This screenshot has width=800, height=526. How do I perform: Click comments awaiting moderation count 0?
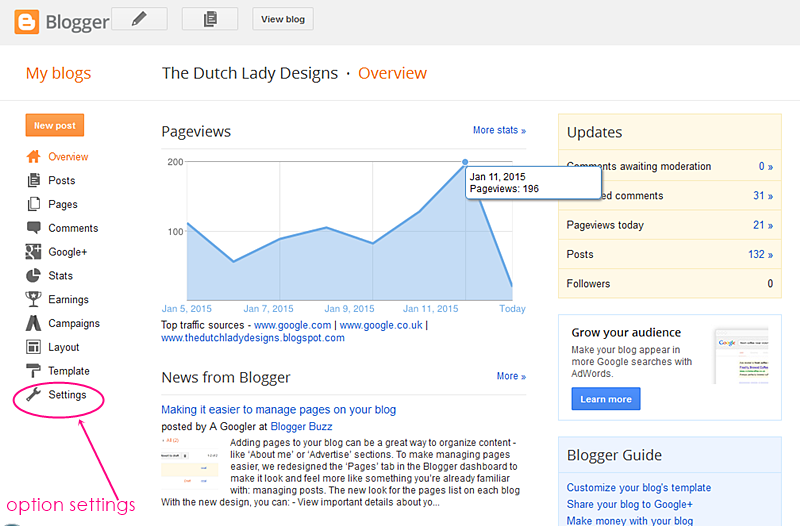coord(765,166)
